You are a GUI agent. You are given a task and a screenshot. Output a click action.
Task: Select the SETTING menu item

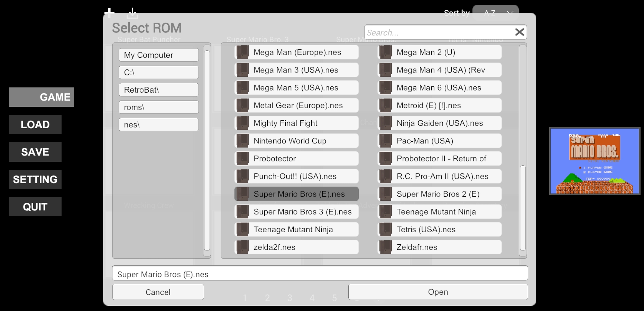coord(35,179)
